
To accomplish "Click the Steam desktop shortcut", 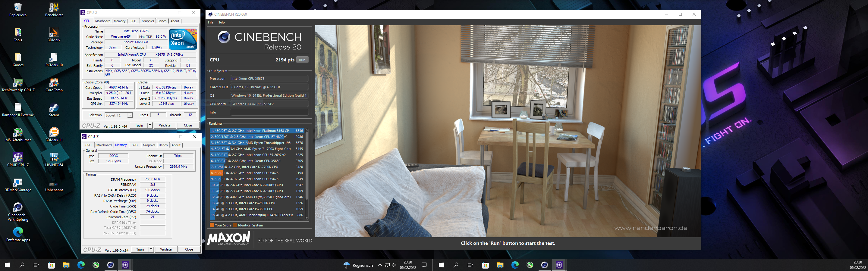I will [x=54, y=110].
